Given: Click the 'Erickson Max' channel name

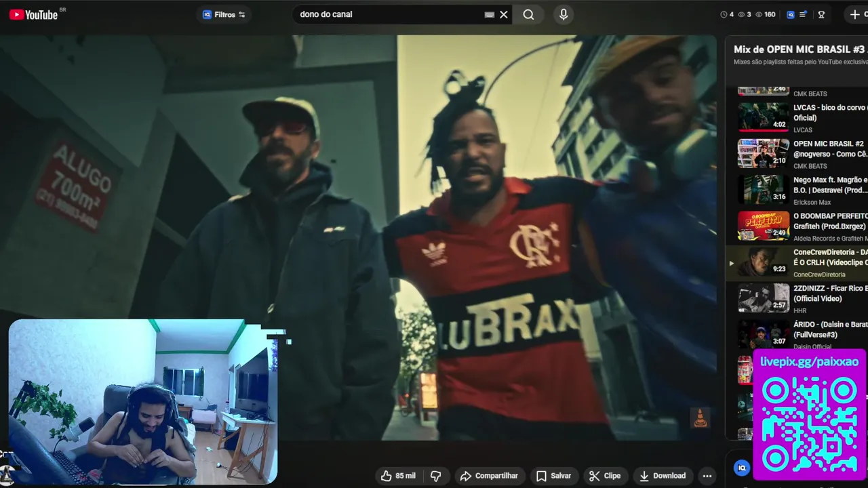Looking at the screenshot, I should (812, 202).
